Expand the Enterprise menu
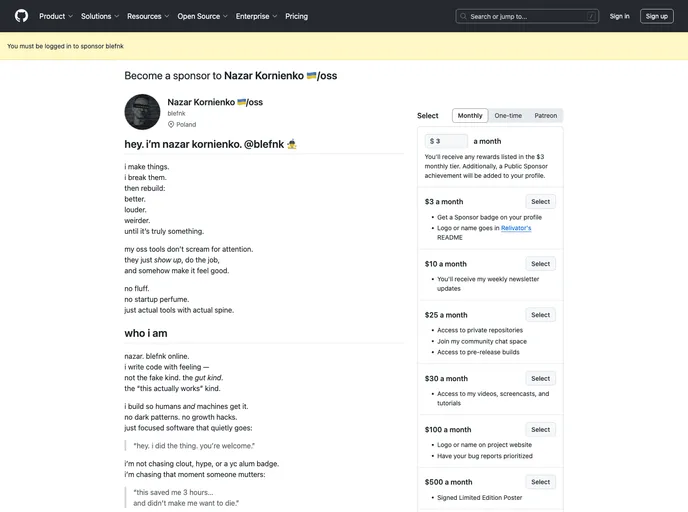This screenshot has height=512, width=688. 256,16
